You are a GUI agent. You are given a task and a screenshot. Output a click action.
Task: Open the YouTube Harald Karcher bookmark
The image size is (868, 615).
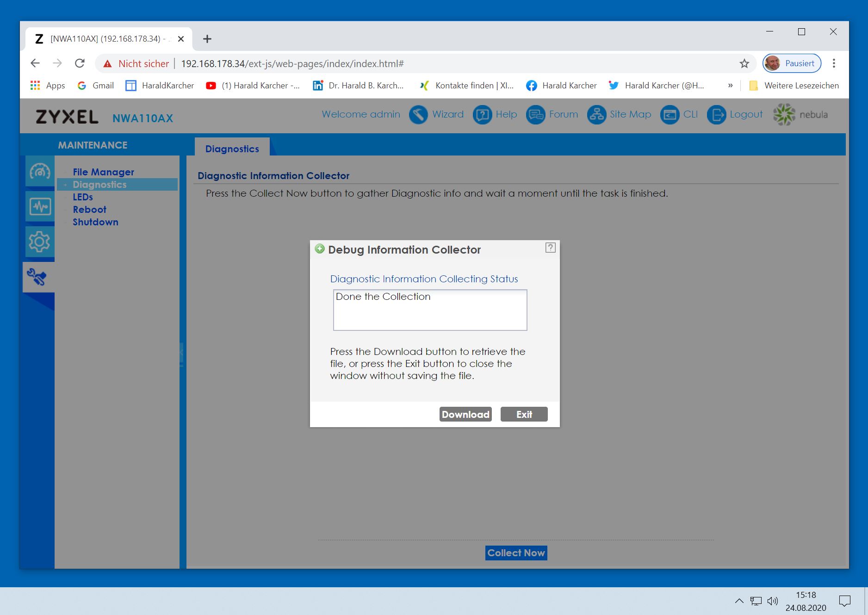pos(253,86)
